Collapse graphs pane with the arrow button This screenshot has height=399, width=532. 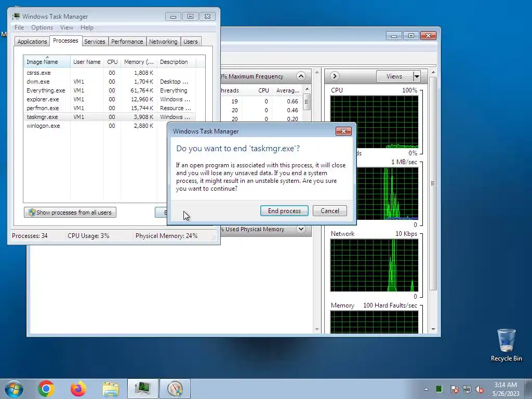(335, 76)
